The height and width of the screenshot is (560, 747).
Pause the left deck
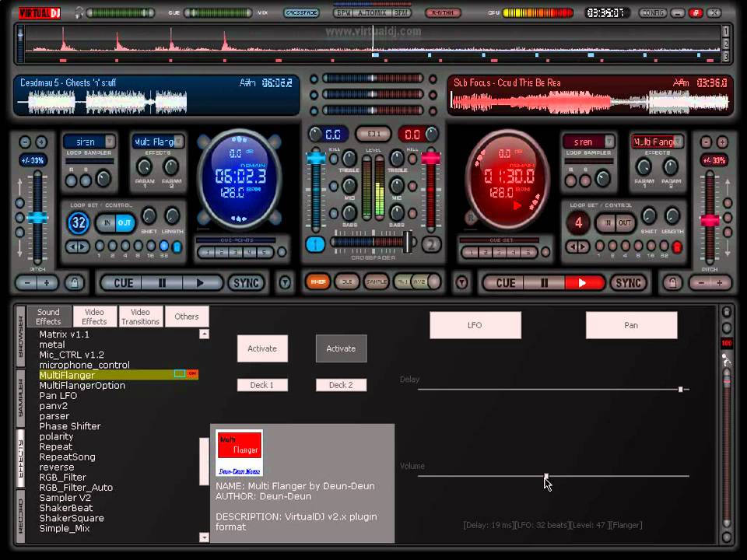tap(162, 283)
